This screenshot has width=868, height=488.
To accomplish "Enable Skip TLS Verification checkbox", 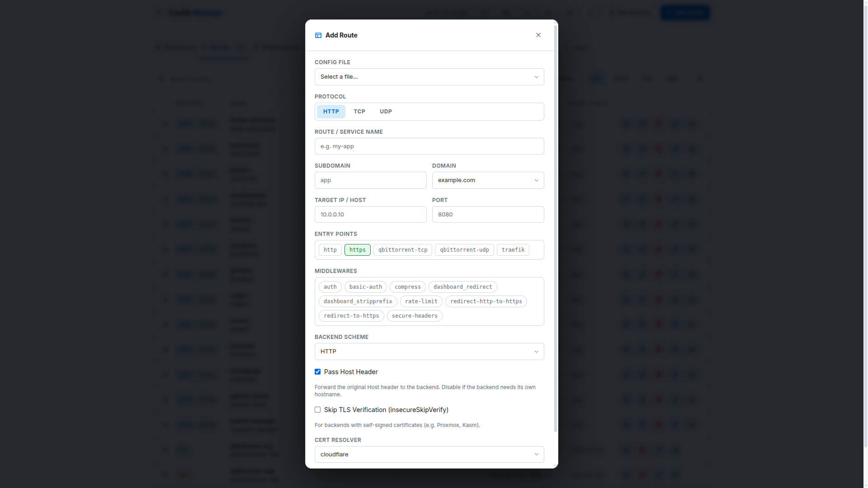I will pyautogui.click(x=317, y=410).
